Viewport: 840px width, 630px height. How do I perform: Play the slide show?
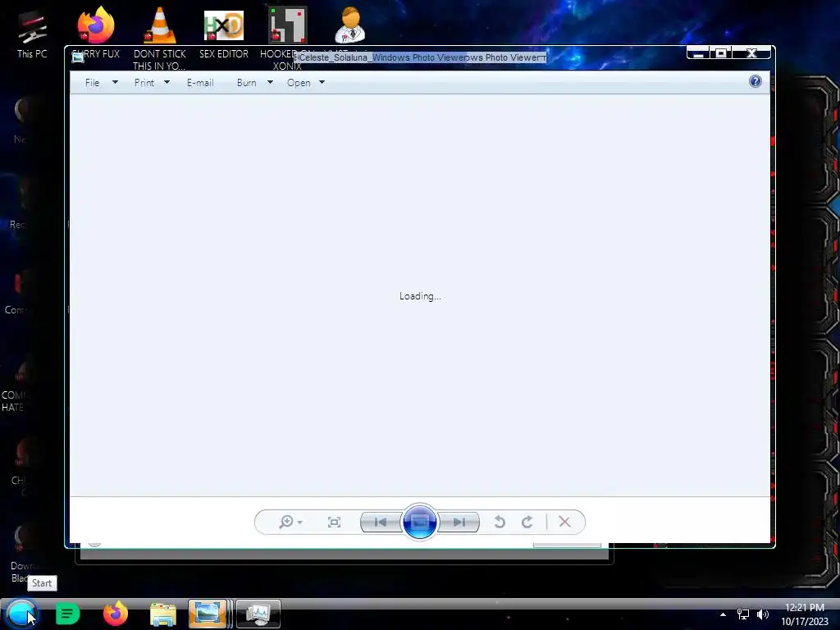coord(419,522)
